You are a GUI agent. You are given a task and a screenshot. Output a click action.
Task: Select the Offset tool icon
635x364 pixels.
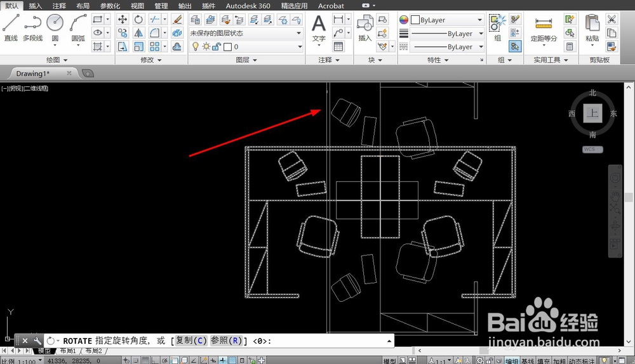(x=177, y=46)
